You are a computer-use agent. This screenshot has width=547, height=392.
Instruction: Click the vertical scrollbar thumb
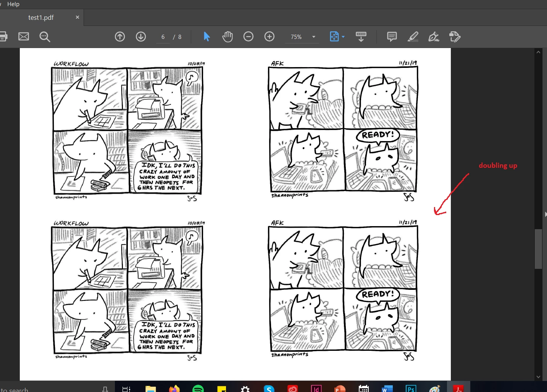538,249
